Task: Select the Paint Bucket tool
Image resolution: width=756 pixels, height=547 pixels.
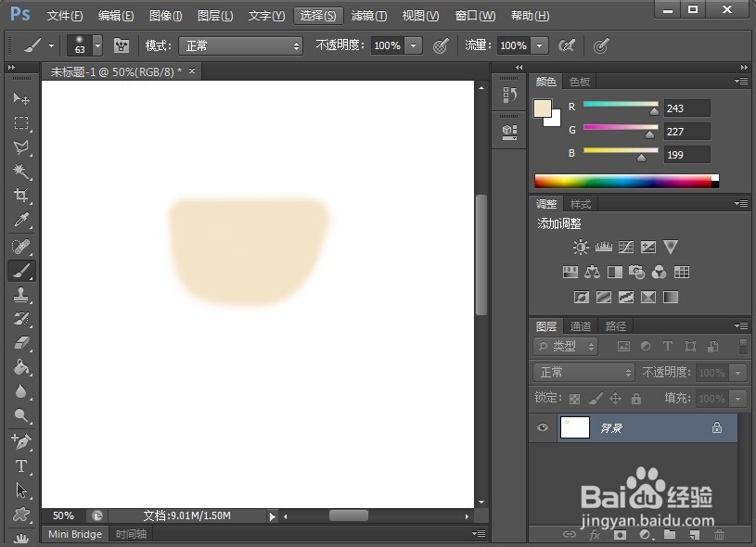Action: (20, 367)
